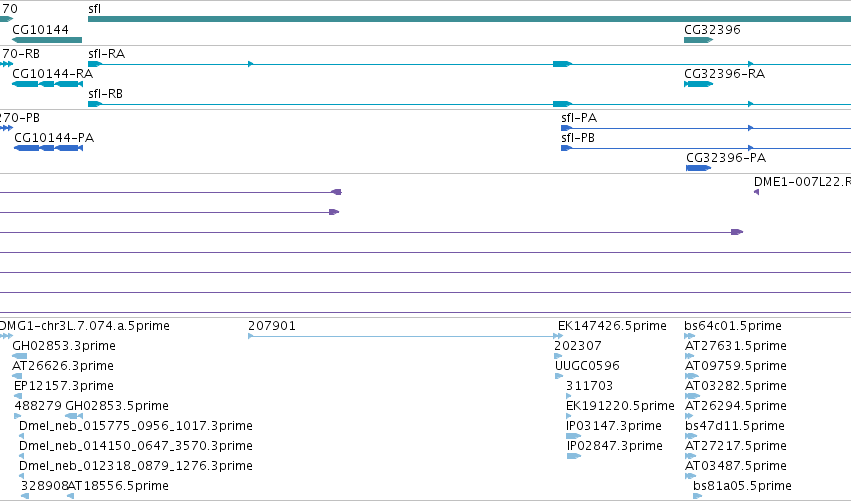Open the EK191220.5prime EST

coord(569,416)
